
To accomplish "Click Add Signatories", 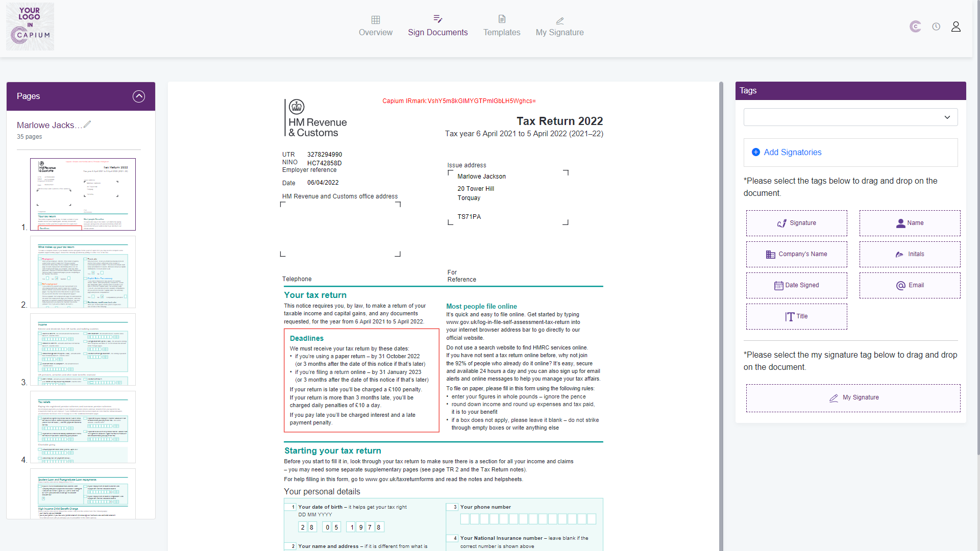I will (x=792, y=152).
